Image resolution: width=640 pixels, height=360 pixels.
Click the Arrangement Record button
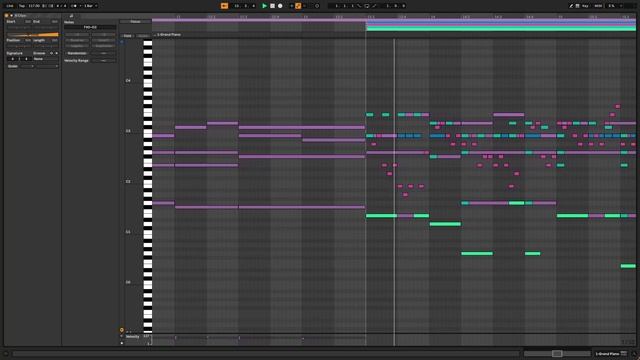coord(280,6)
